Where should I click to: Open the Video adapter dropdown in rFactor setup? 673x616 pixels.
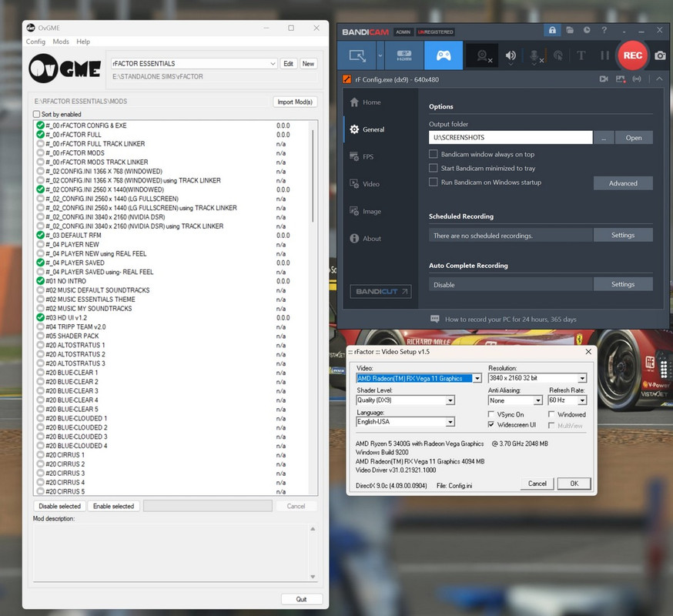coord(477,378)
